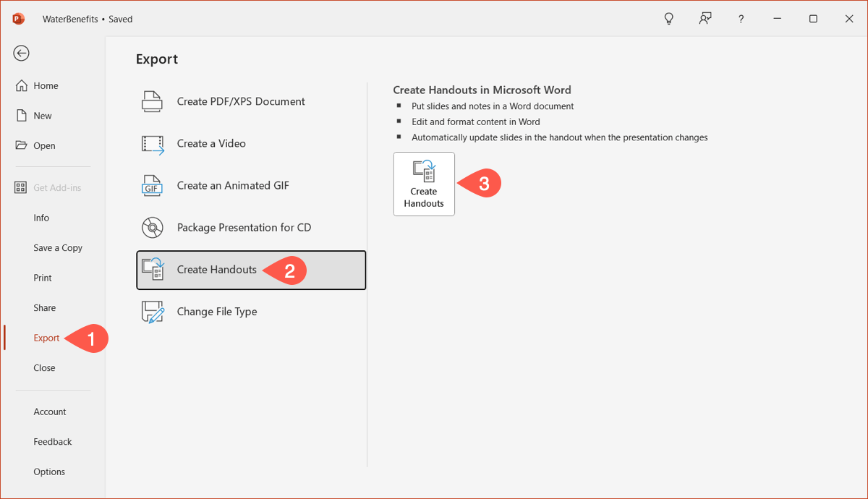This screenshot has width=868, height=499.
Task: Click the film strip icon beside Create a Video
Action: [x=153, y=144]
